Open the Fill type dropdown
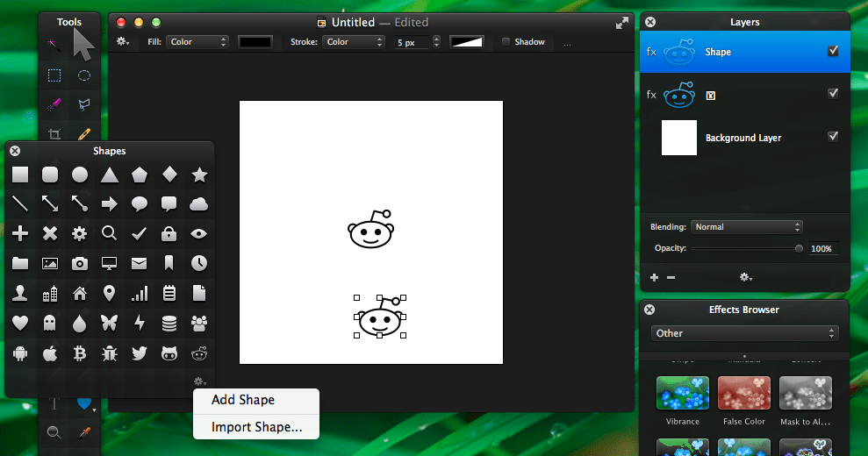Image resolution: width=868 pixels, height=456 pixels. 197,42
